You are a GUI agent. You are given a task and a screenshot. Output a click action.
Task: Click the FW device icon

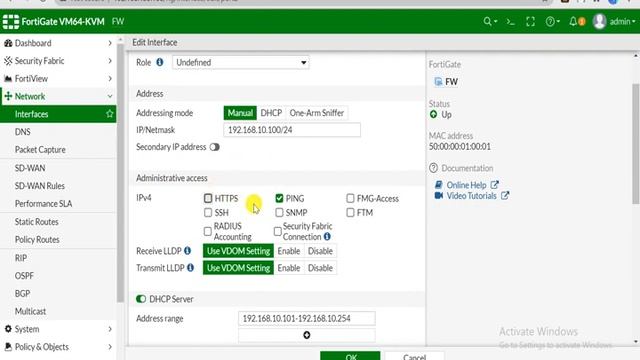tap(438, 82)
